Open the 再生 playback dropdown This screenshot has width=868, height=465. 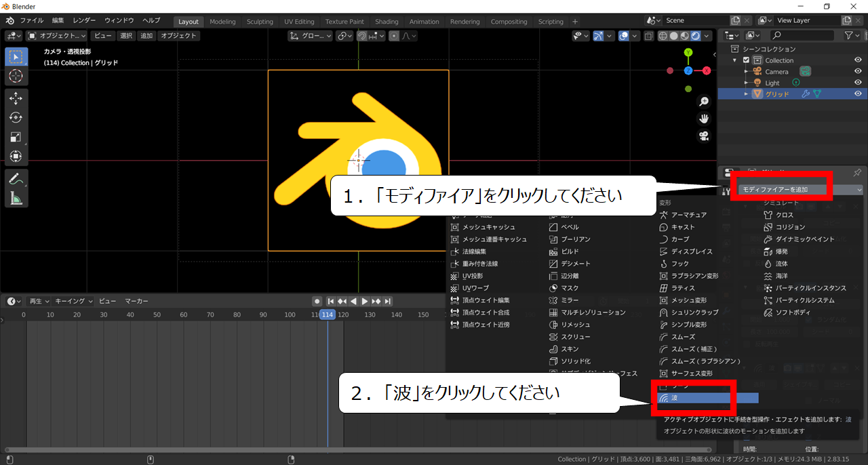point(39,301)
